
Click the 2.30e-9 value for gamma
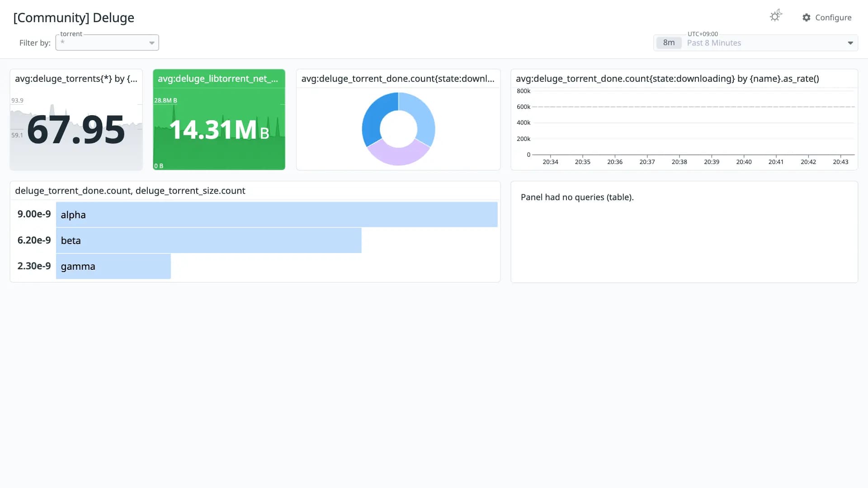(x=34, y=266)
